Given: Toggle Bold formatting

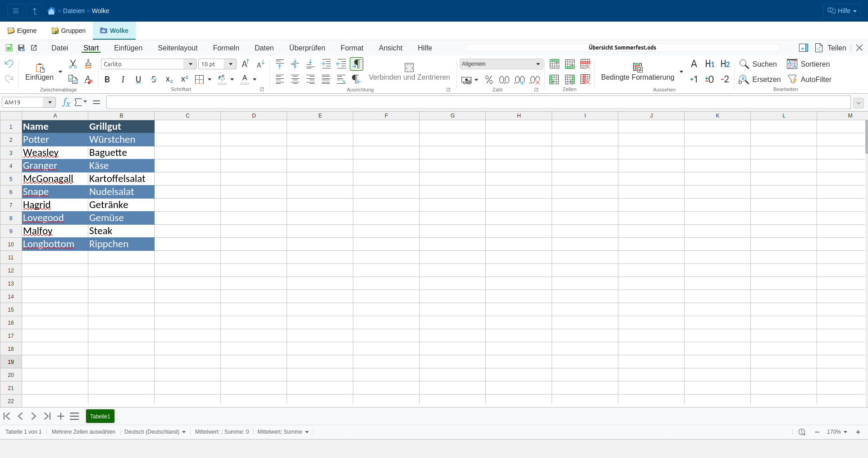Looking at the screenshot, I should point(107,80).
